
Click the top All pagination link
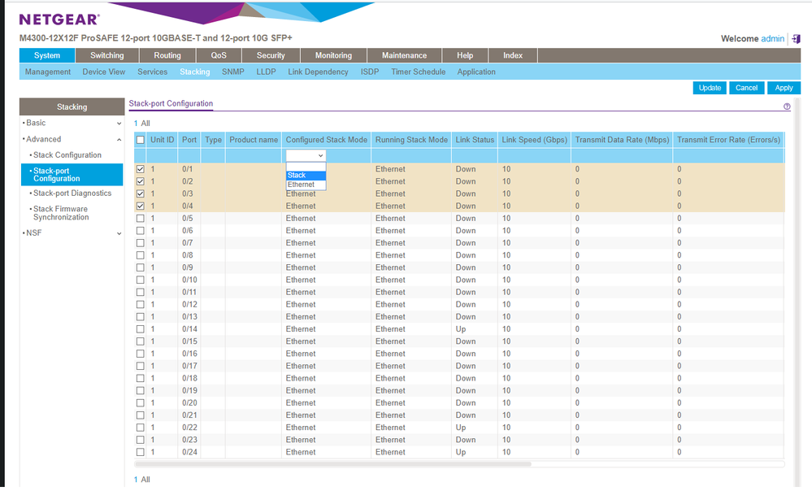[x=145, y=124]
